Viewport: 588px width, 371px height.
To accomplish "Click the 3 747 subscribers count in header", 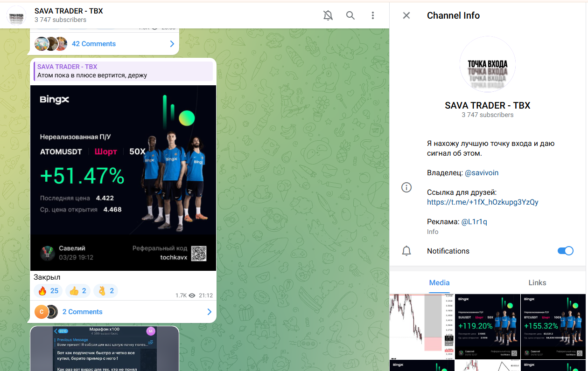I will [60, 20].
